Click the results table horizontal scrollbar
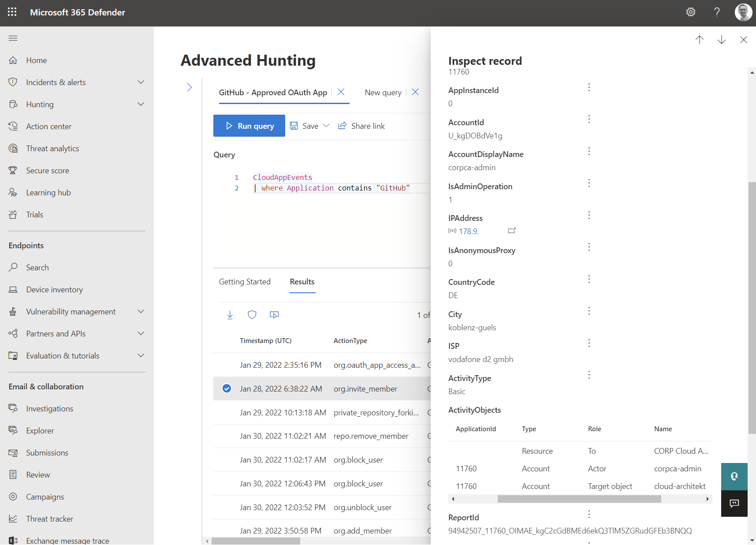Screen dimensions: 756x545 [x=256, y=541]
